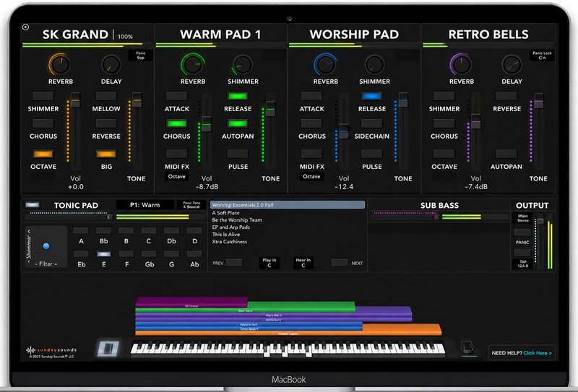
Task: Select the Tonic Pad key E
Action: point(103,254)
